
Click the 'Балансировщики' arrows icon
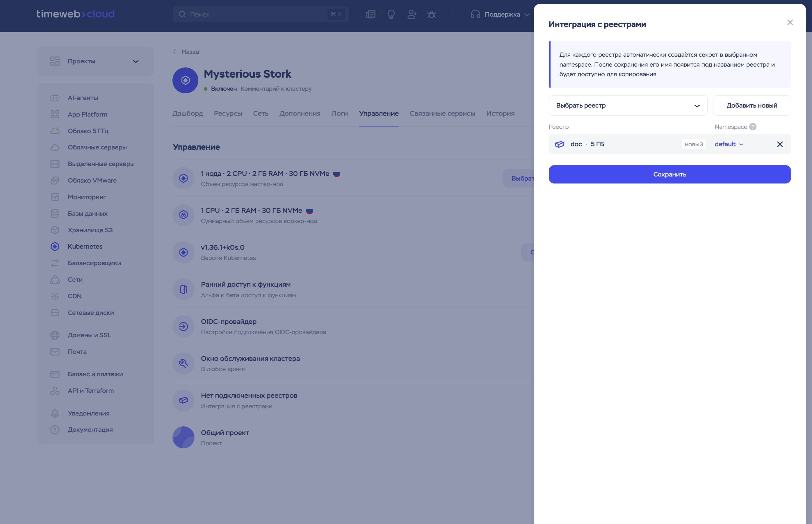point(55,263)
